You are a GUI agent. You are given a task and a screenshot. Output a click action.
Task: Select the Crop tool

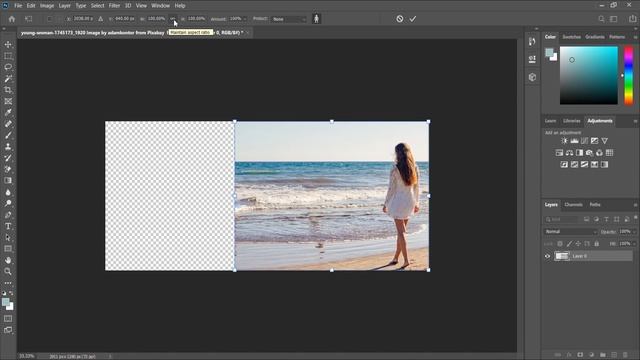click(8, 90)
